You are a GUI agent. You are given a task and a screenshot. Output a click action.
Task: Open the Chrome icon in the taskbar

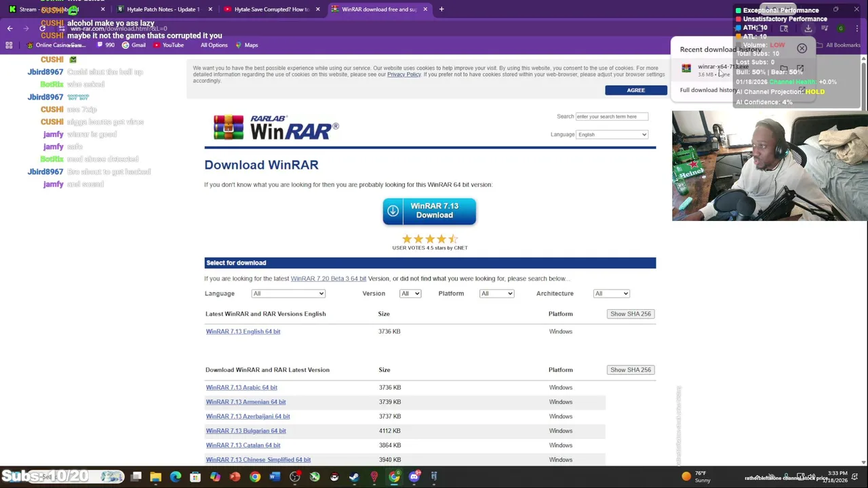point(255,477)
